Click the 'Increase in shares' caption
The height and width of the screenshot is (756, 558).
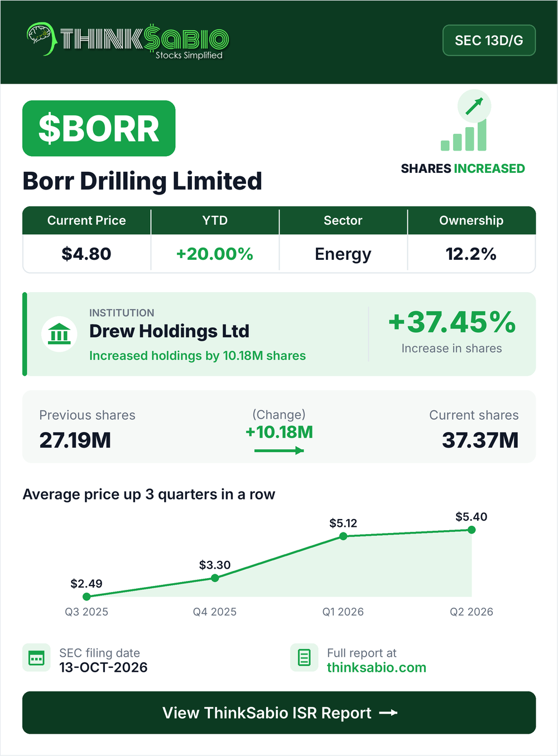(x=452, y=348)
